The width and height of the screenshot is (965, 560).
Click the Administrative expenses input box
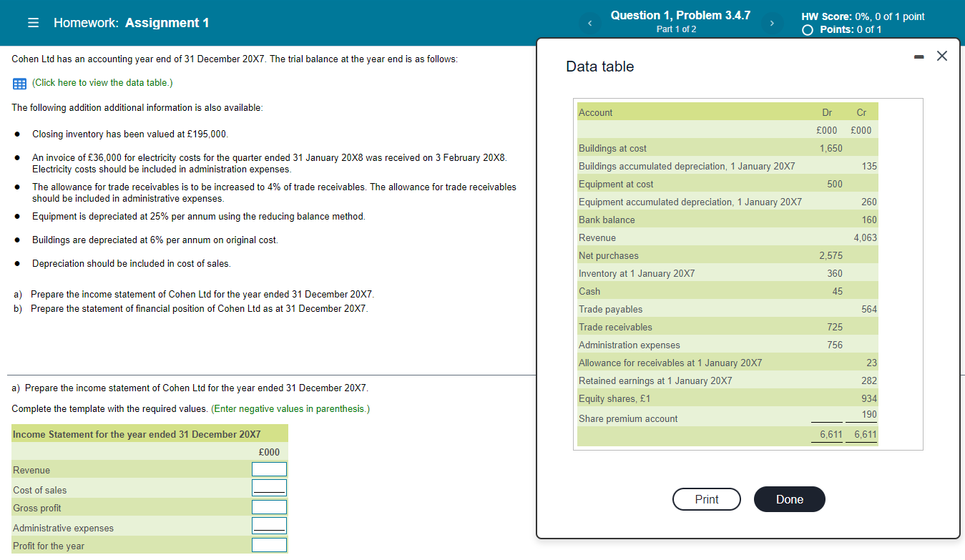pos(269,525)
